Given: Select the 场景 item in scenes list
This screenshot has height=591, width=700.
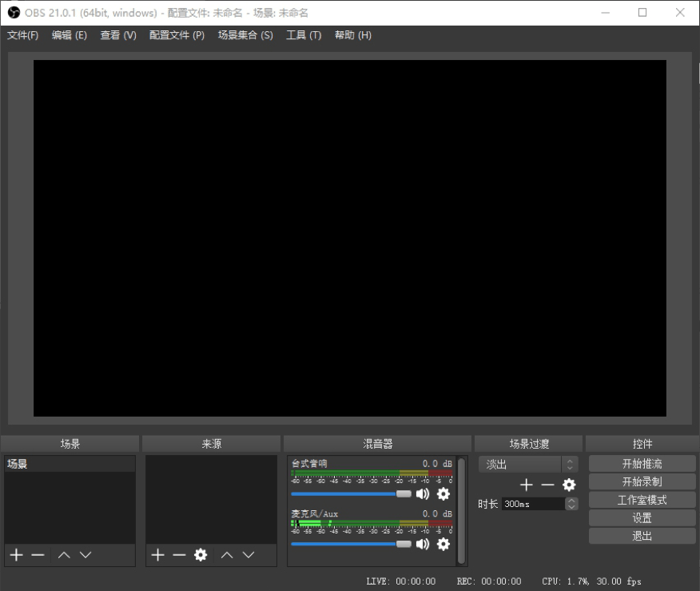Looking at the screenshot, I should click(70, 464).
